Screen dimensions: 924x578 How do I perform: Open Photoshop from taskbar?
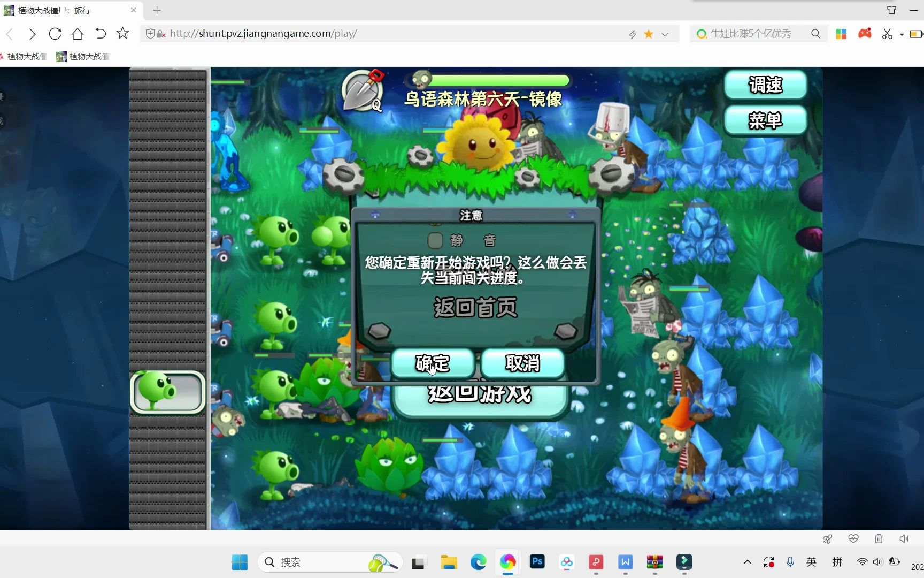[x=537, y=561]
